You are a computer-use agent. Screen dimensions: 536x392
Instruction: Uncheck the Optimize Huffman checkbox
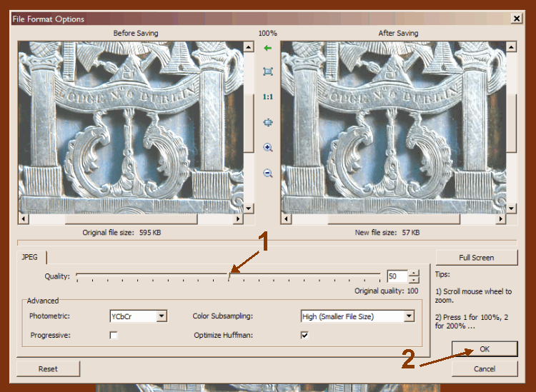304,336
